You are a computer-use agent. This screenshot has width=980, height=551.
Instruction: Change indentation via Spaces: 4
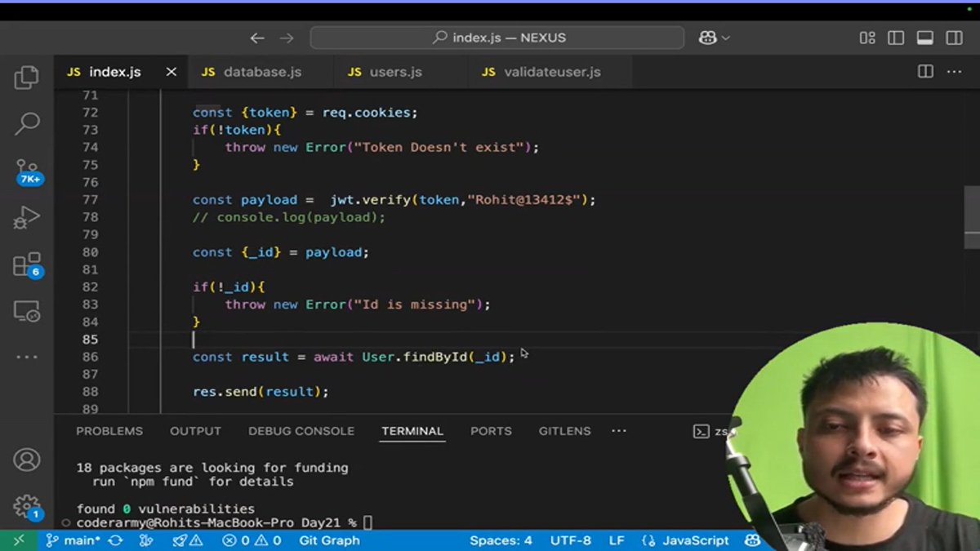click(x=501, y=540)
